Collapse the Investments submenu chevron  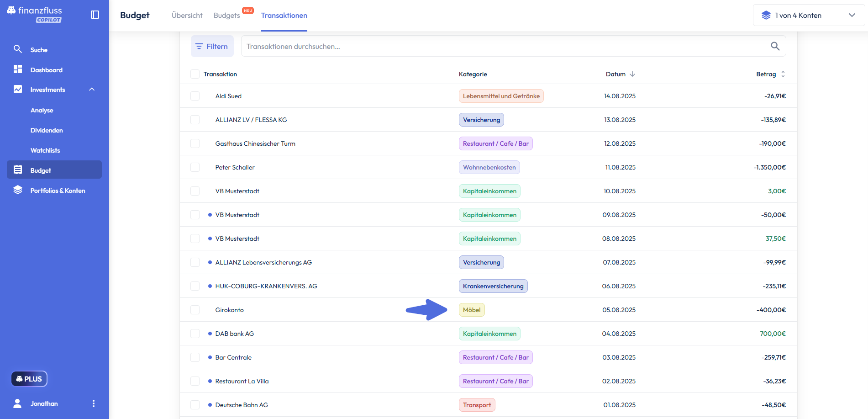pyautogui.click(x=92, y=90)
